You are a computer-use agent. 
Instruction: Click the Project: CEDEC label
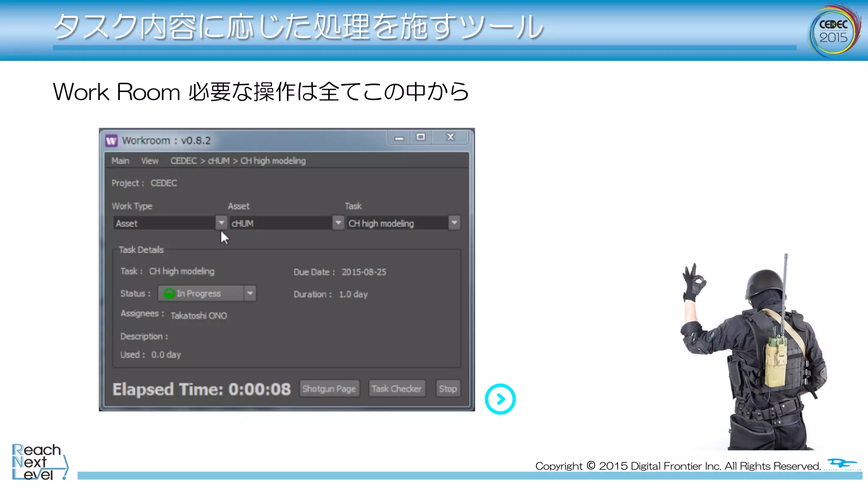coord(144,183)
